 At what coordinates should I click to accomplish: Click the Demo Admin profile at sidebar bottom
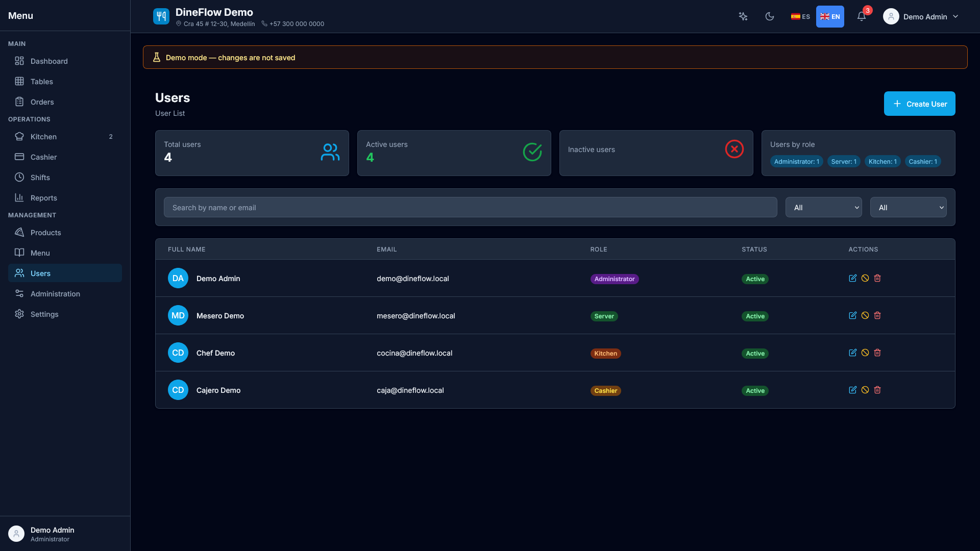point(65,534)
